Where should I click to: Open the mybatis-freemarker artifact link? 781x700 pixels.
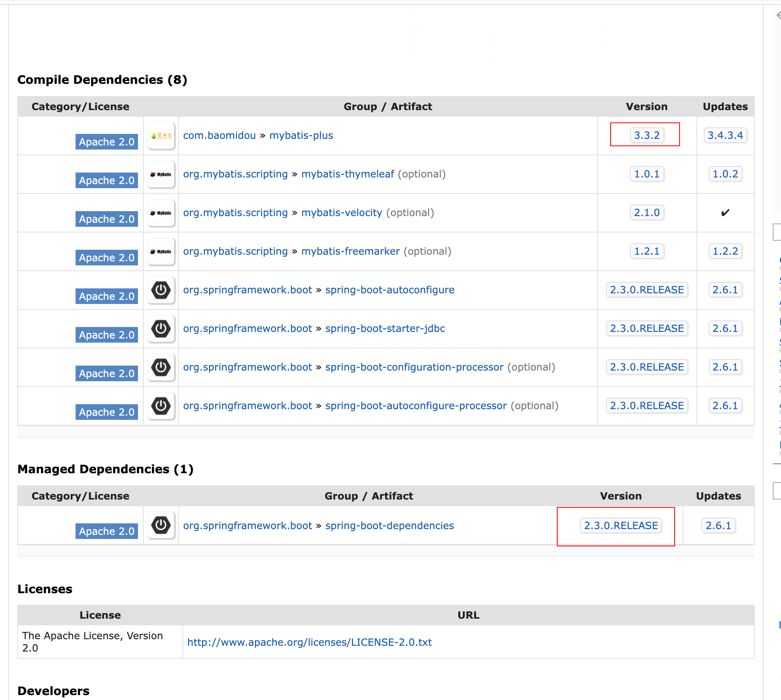[x=351, y=251]
